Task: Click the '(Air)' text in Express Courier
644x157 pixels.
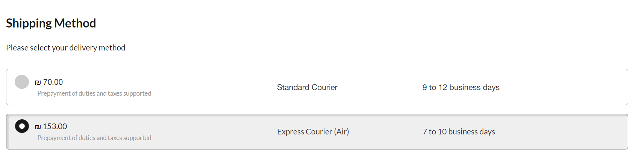Action: point(341,132)
